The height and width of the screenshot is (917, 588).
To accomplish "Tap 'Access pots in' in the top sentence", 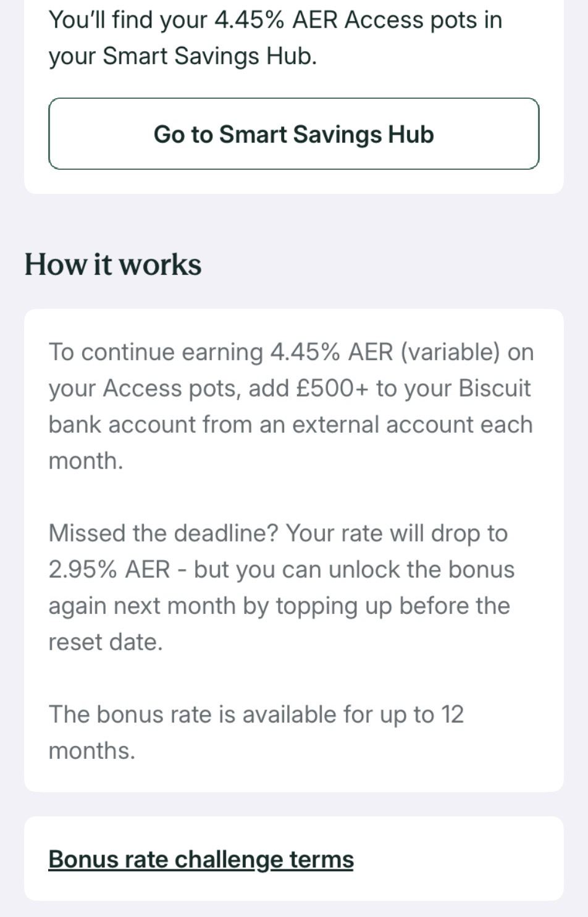I will point(423,20).
